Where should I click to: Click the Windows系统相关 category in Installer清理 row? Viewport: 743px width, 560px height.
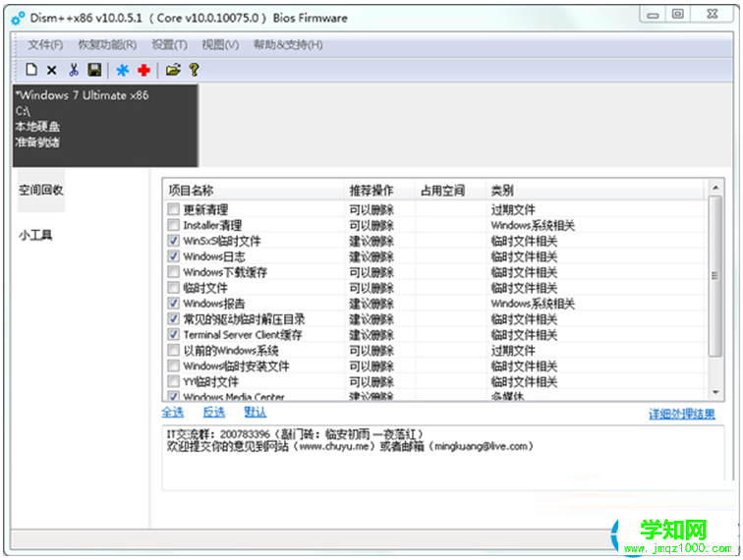click(533, 225)
